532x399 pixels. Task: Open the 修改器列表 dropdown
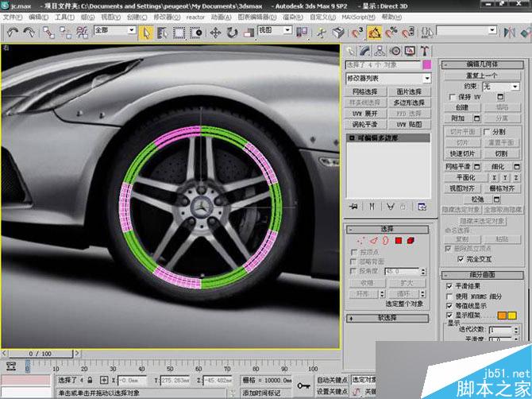tap(387, 79)
